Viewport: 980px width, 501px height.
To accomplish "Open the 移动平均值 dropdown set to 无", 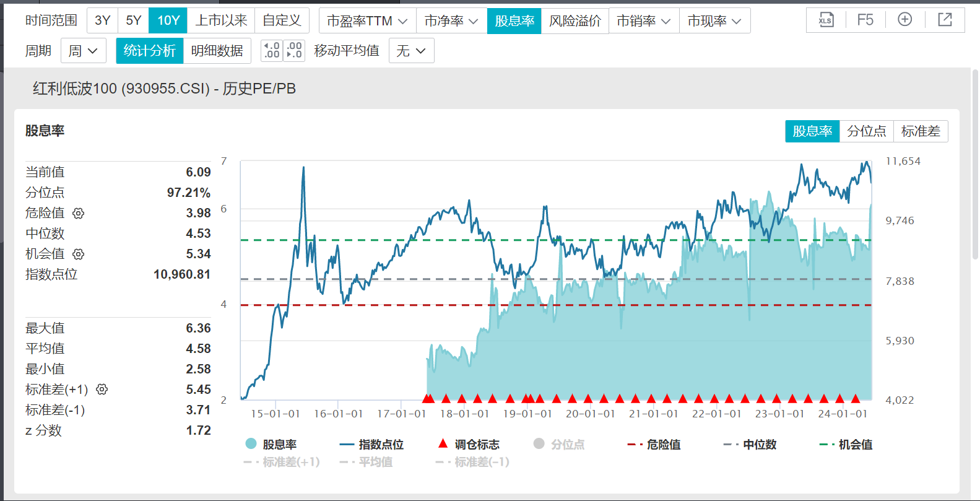I will click(411, 51).
